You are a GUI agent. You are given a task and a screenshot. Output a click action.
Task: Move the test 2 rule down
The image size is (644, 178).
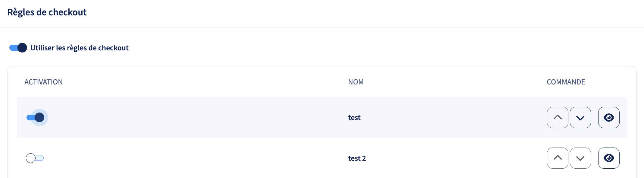580,158
